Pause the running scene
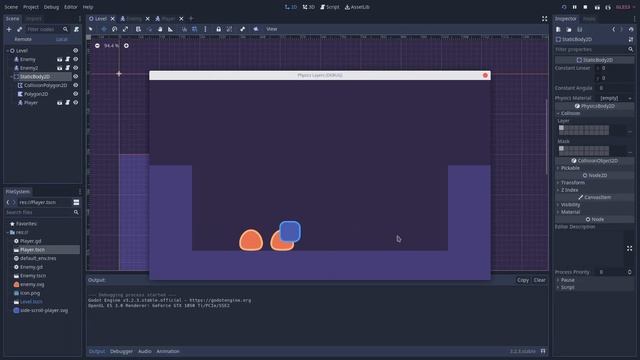Viewport: 640px width, 360px height. (x=575, y=7)
